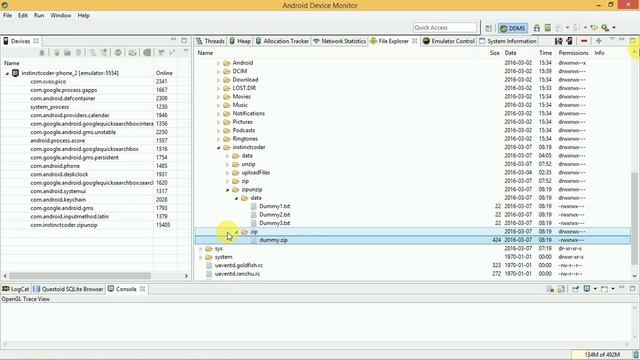Click the Quick Access search field

[x=444, y=27]
